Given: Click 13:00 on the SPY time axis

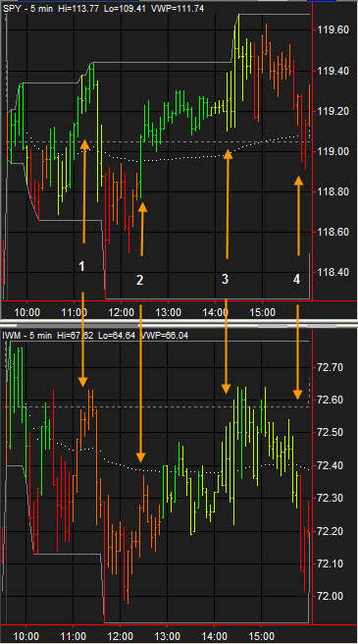Looking at the screenshot, I should [168, 312].
